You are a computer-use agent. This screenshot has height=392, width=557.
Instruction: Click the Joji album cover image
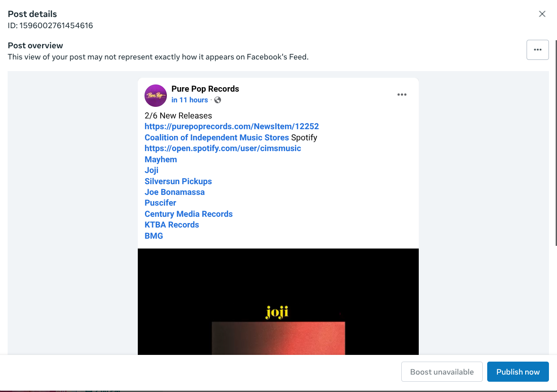click(278, 302)
